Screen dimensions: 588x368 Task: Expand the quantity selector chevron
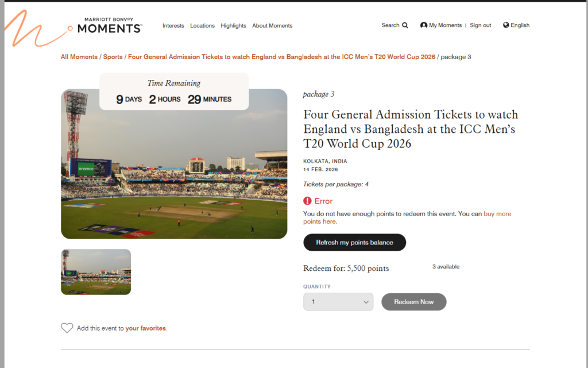coord(366,301)
